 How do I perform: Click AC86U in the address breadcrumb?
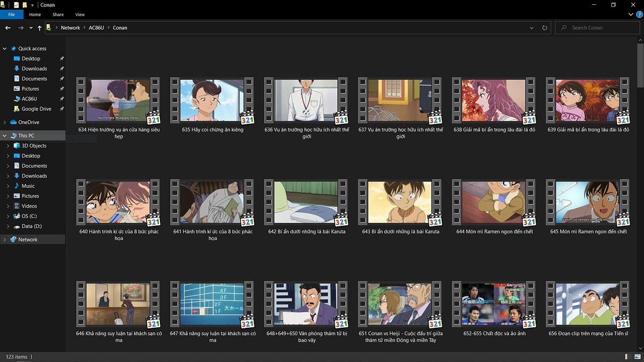click(x=96, y=28)
